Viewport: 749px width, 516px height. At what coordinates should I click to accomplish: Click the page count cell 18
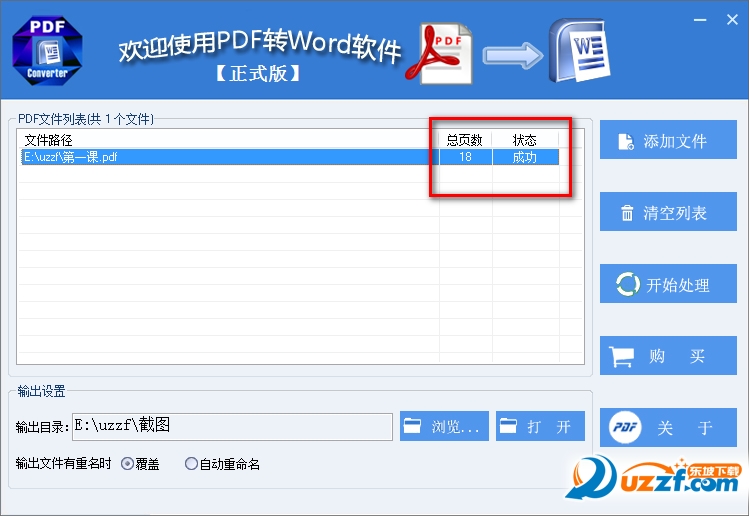coord(465,157)
